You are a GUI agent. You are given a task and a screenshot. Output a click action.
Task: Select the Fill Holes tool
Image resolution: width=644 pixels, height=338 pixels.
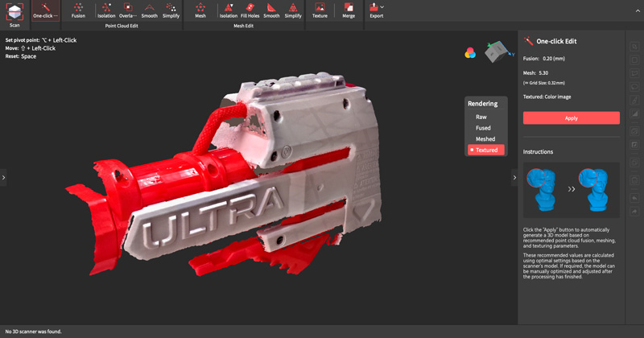(250, 11)
